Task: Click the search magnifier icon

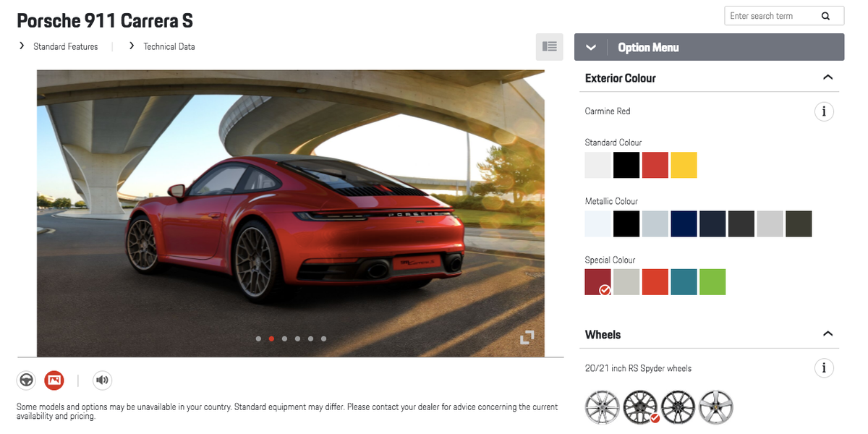Action: 825,16
